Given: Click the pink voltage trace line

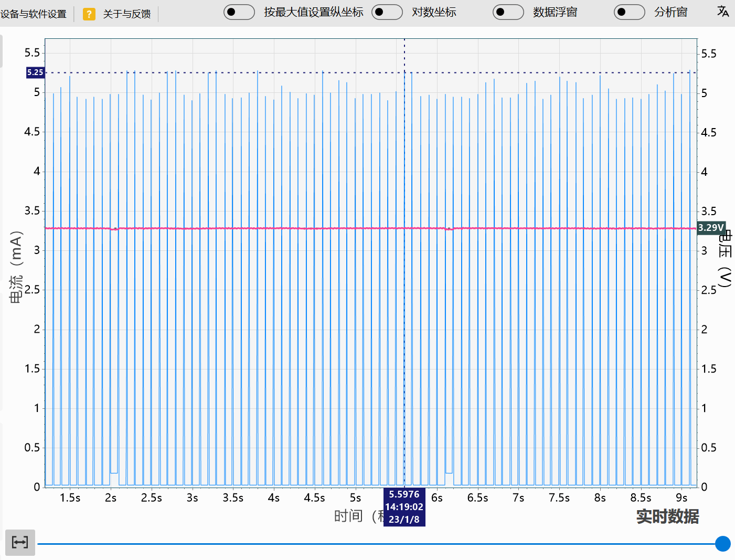Looking at the screenshot, I should [262, 228].
